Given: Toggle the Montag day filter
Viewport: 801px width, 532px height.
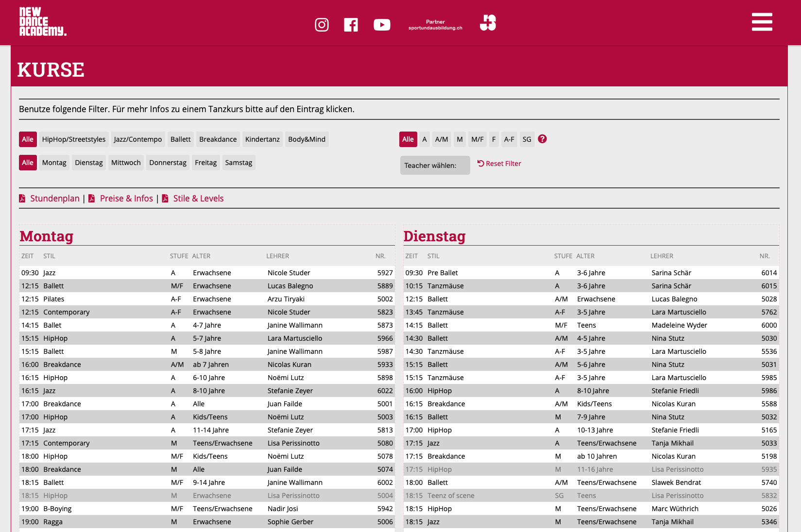Looking at the screenshot, I should [54, 163].
